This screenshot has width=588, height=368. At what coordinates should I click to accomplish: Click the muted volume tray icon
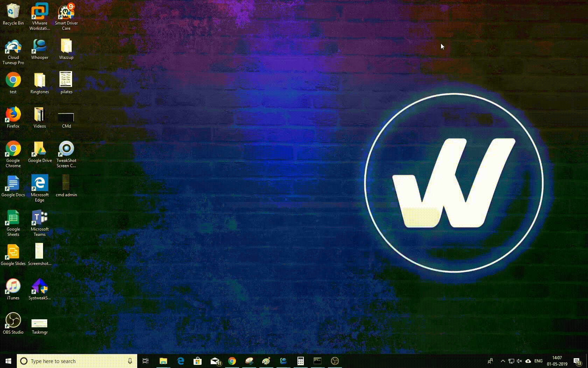coord(519,361)
